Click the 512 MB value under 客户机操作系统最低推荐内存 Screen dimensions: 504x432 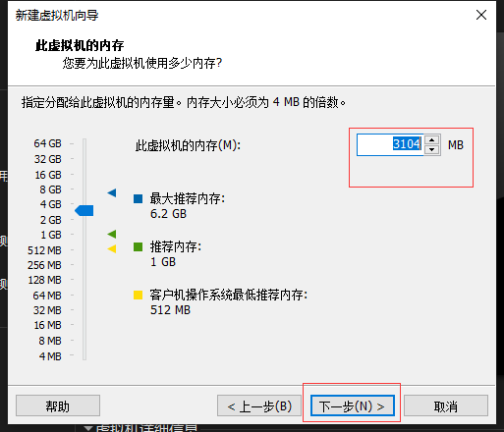click(x=170, y=310)
